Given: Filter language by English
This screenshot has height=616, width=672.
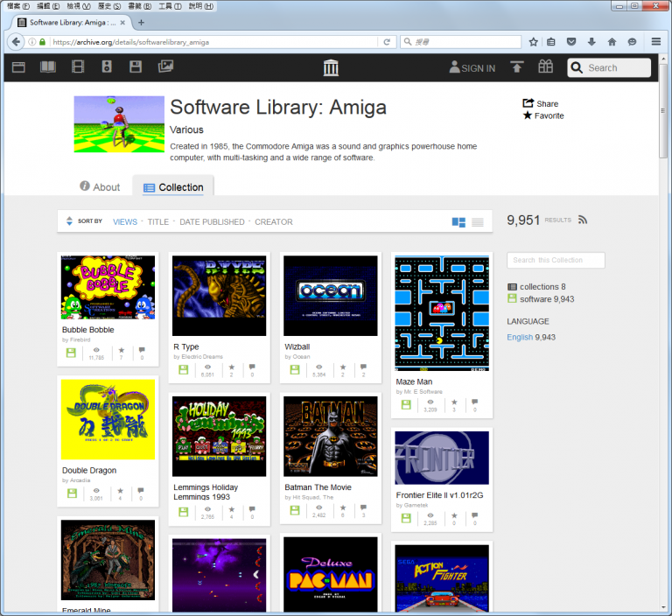Looking at the screenshot, I should [x=520, y=338].
